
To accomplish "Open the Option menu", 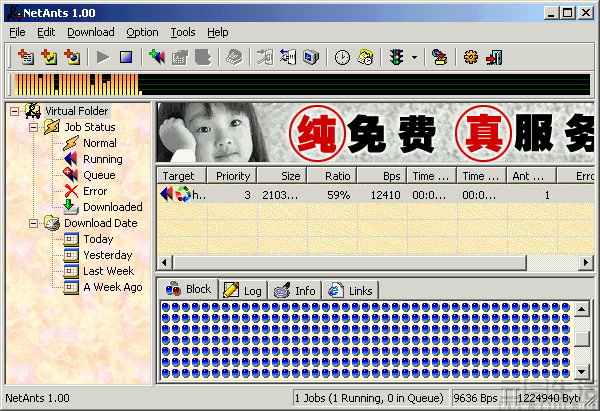I will 142,32.
